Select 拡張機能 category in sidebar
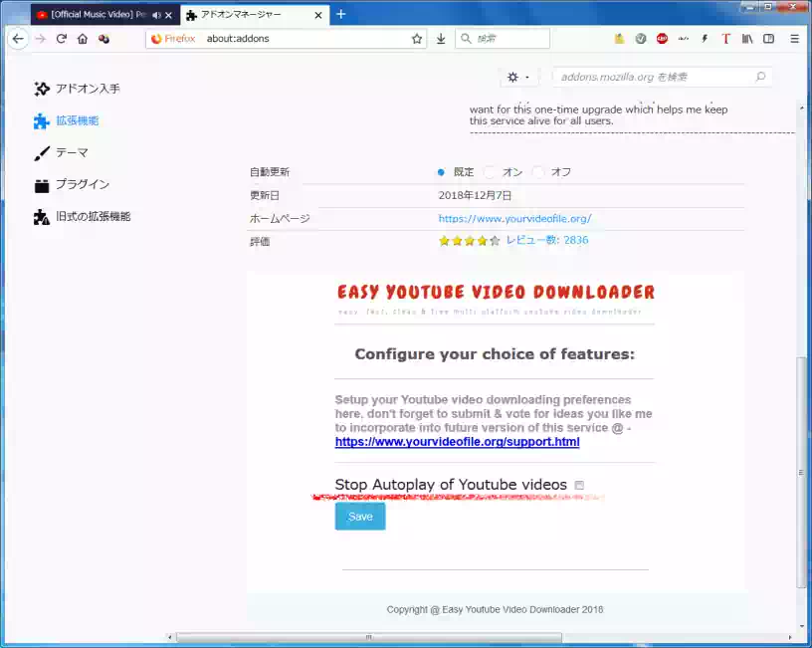The height and width of the screenshot is (648, 812). point(66,120)
